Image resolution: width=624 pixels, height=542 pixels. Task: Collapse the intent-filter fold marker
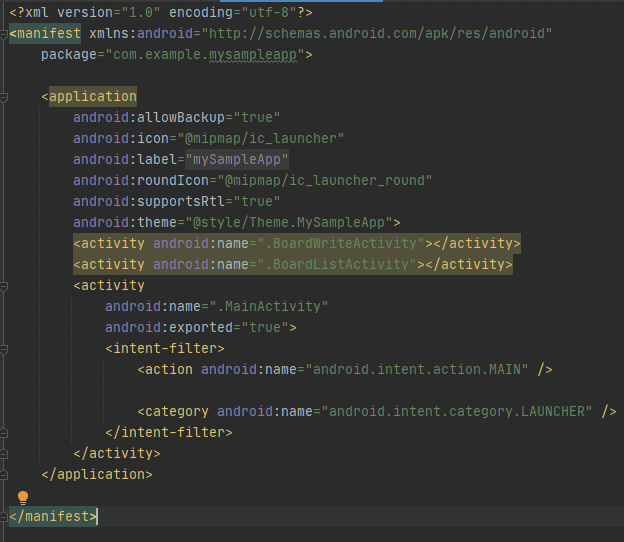click(x=4, y=349)
